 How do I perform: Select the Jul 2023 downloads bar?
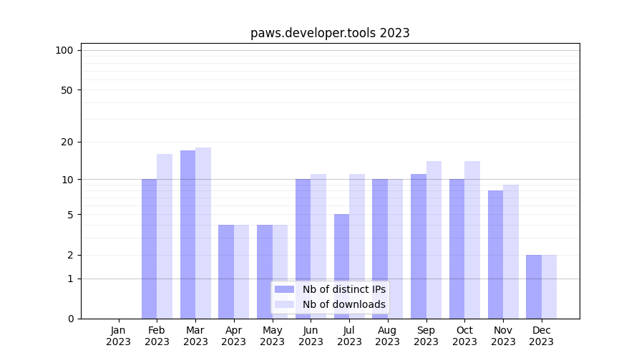[x=357, y=246]
